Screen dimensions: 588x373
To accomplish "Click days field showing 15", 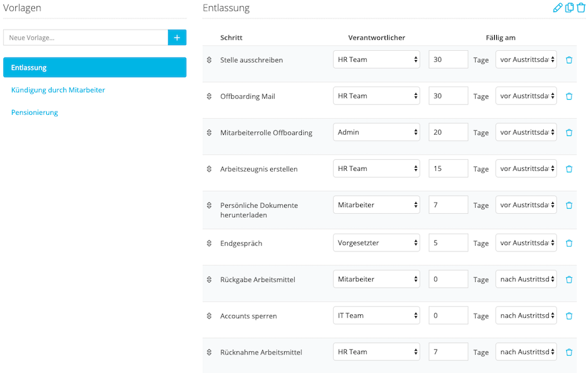I will pos(449,169).
